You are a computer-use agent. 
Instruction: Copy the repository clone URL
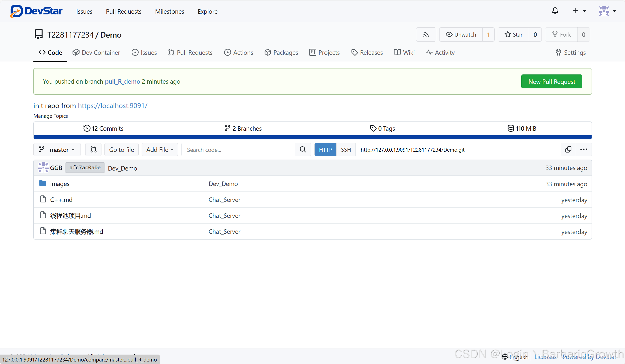[x=568, y=150]
